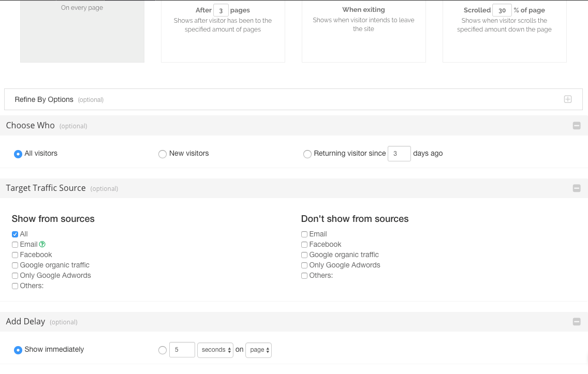The image size is (588, 374).
Task: Uncheck the All sources checkbox
Action: (15, 234)
